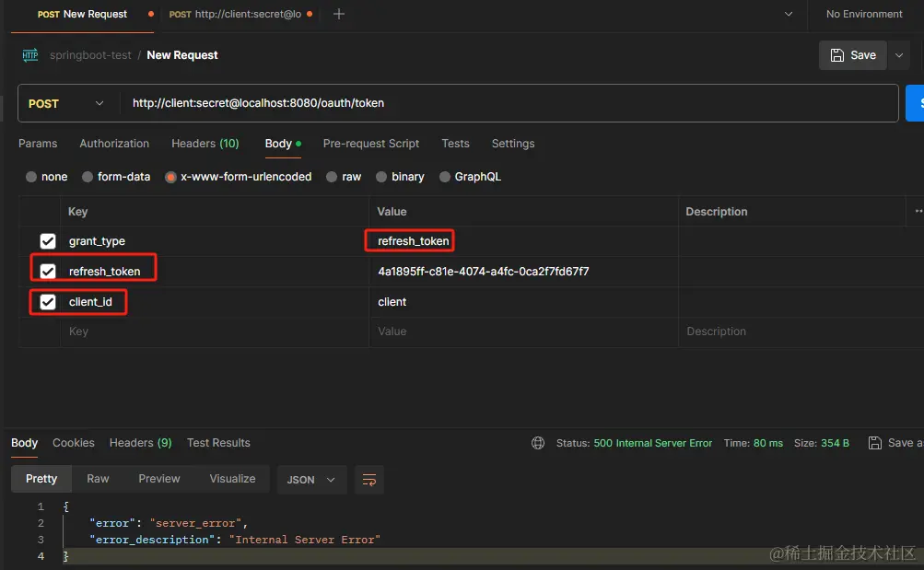Viewport: 924px width, 570px height.
Task: Uncheck the client_id row checkbox
Action: tap(48, 301)
